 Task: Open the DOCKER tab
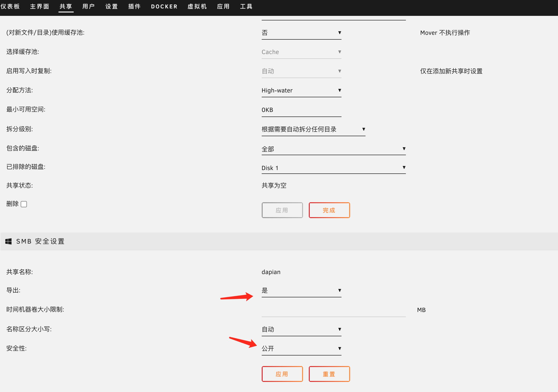point(164,6)
